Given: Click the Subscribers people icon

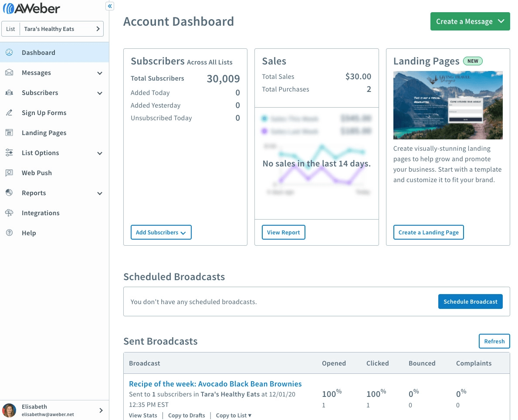Looking at the screenshot, I should coord(9,92).
